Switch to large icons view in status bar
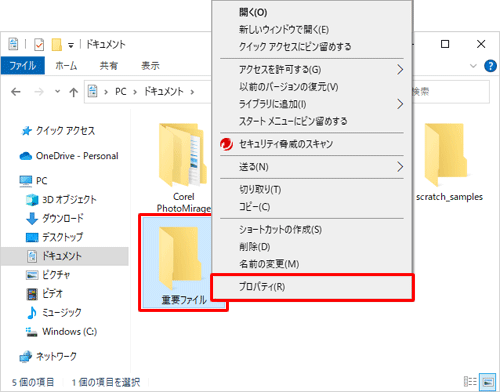Screen dimensions: 500x392 pos(487,382)
